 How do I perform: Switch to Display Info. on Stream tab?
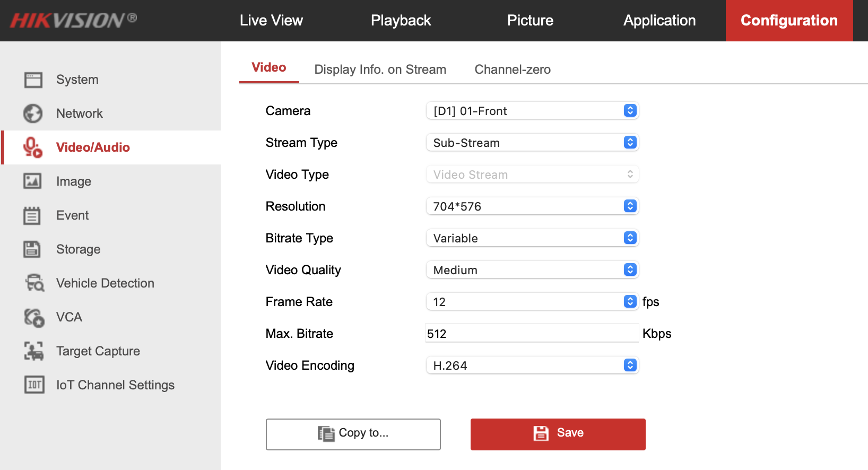tap(380, 69)
